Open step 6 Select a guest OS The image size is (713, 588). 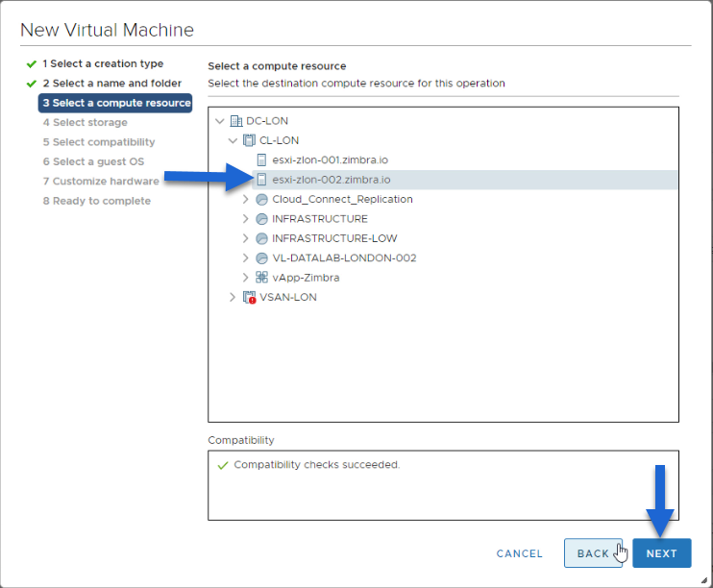[x=93, y=161]
